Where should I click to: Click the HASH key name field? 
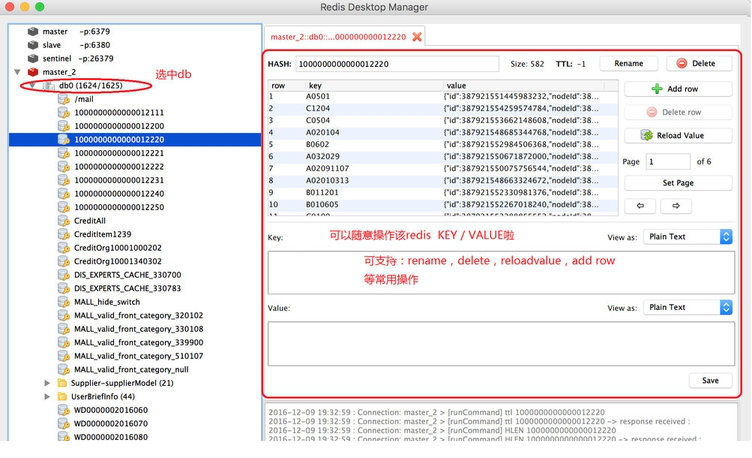click(x=397, y=64)
